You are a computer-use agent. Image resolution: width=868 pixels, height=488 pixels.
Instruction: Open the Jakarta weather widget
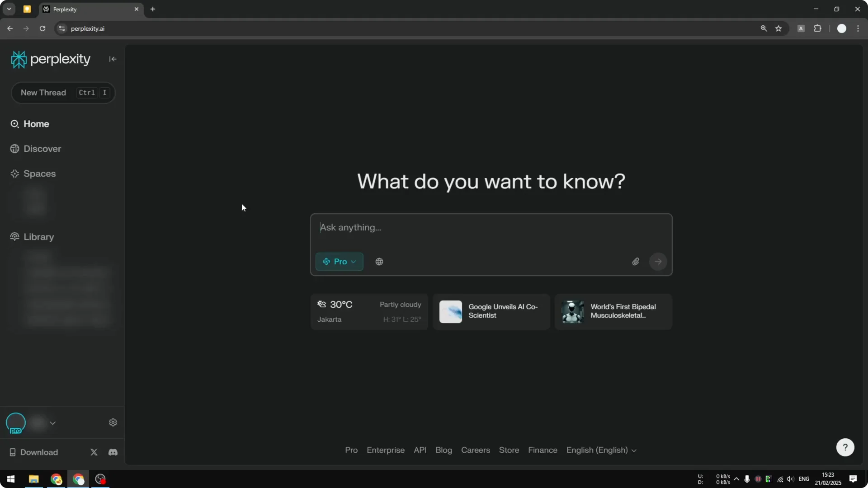pyautogui.click(x=369, y=312)
